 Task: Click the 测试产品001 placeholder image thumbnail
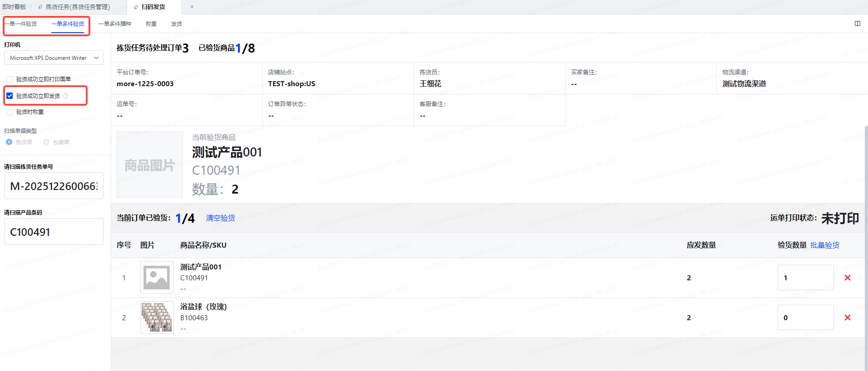[157, 278]
